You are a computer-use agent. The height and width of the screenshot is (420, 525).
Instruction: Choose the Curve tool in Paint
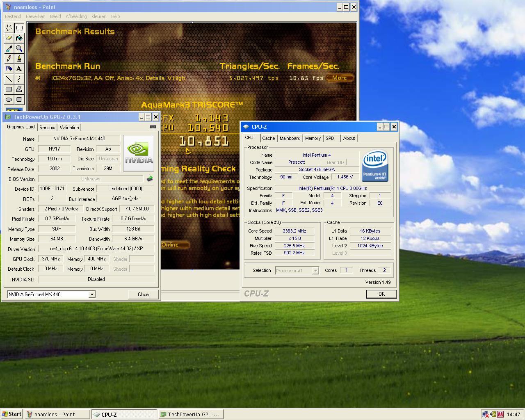pos(19,79)
